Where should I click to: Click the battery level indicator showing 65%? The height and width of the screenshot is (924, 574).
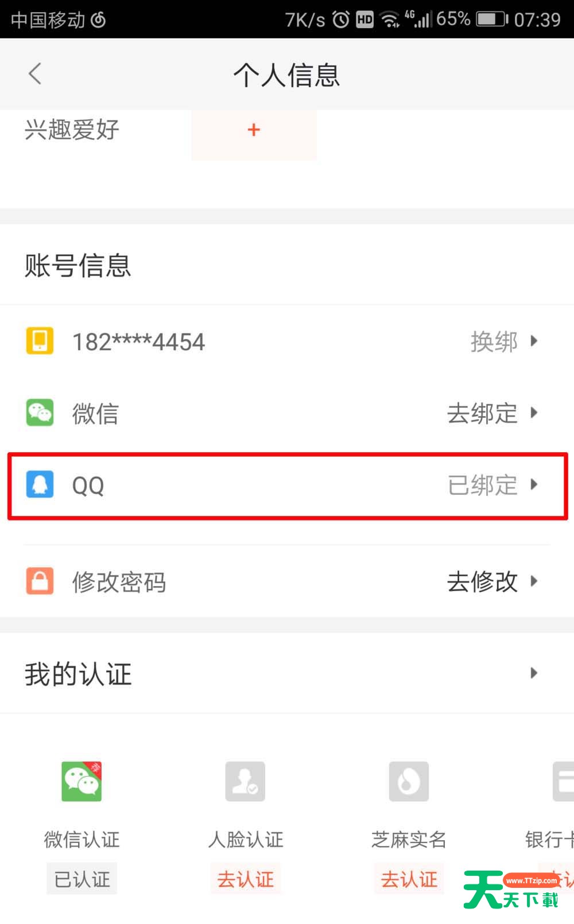(x=491, y=19)
